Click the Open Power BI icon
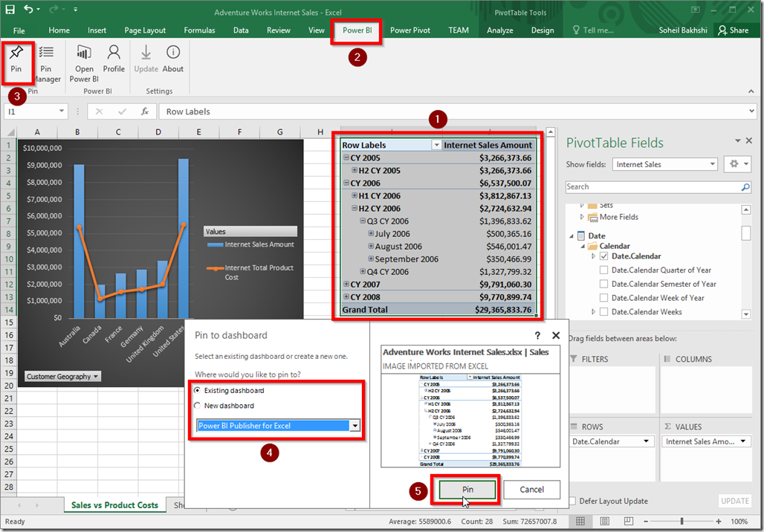The image size is (764, 532). click(x=84, y=53)
